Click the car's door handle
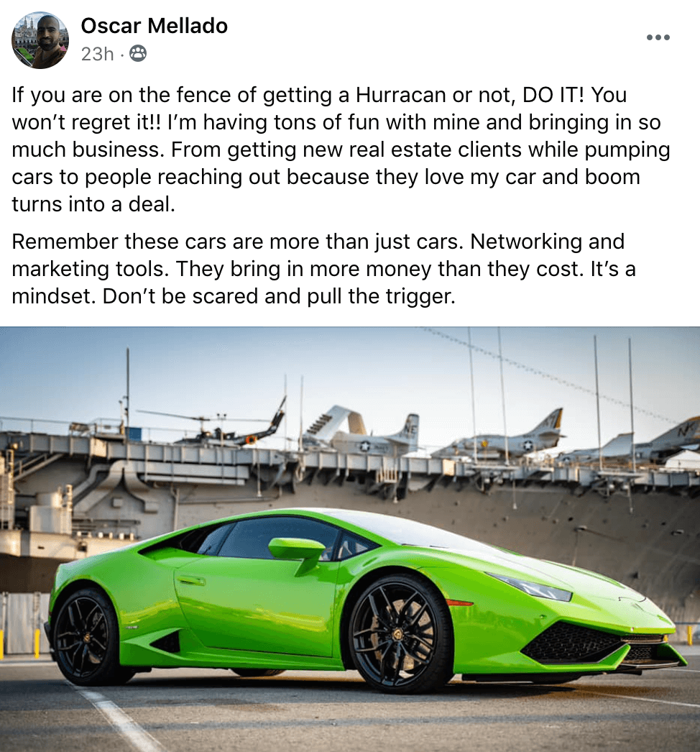The height and width of the screenshot is (752, 700). [x=191, y=581]
